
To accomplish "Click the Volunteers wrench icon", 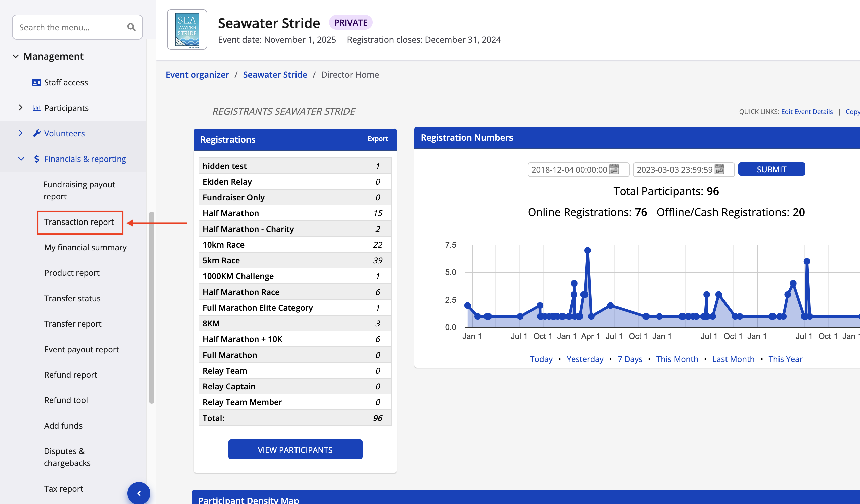I will tap(36, 133).
